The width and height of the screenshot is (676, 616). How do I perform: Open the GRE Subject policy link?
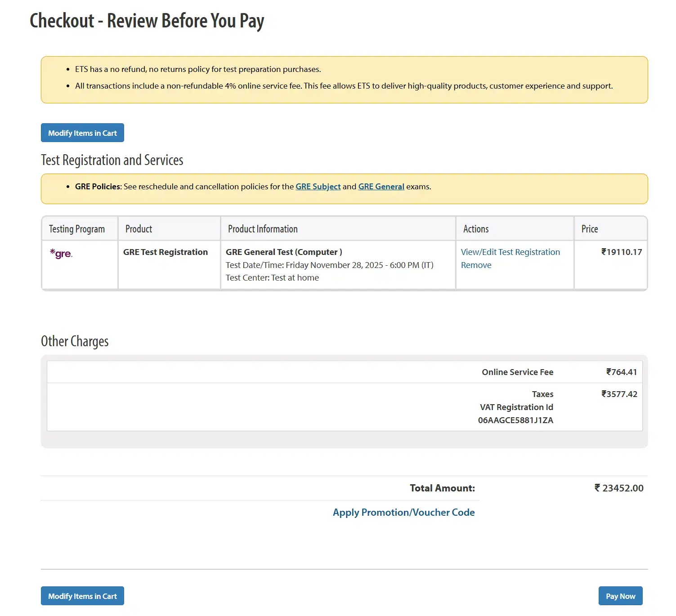coord(318,187)
